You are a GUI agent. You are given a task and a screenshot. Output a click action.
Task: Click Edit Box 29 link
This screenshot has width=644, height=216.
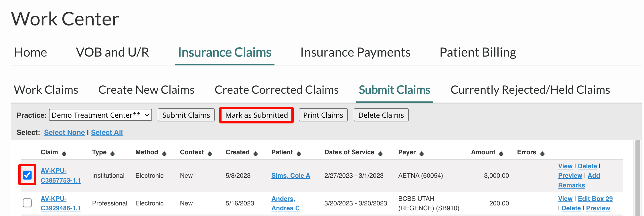pos(595,199)
